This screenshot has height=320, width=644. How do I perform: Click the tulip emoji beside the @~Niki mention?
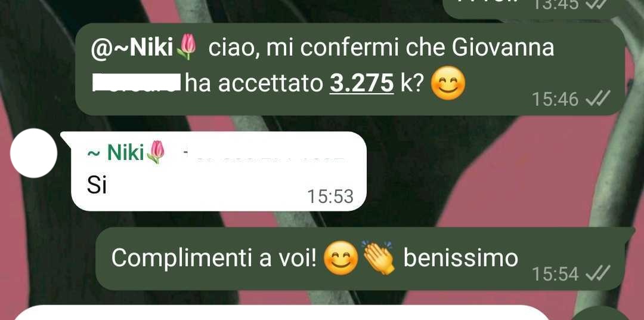pos(187,47)
